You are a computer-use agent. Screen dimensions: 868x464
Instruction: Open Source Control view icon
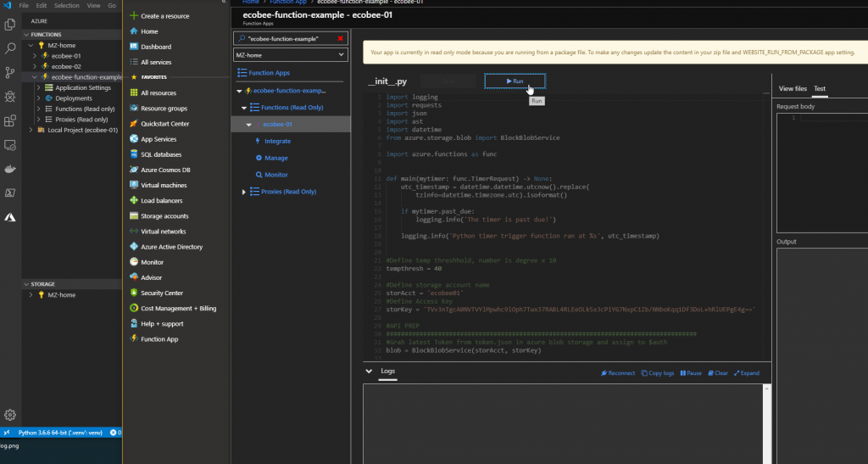point(10,73)
